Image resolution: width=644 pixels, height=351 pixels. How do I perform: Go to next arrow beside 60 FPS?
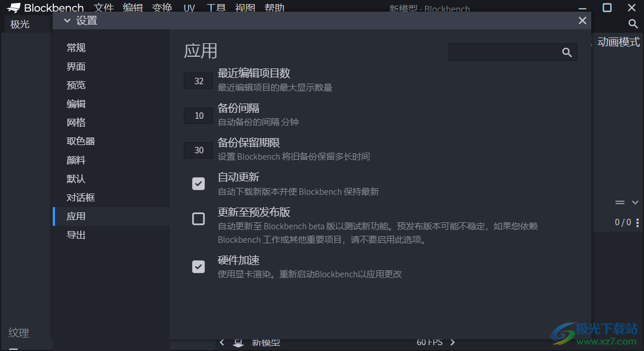point(453,342)
